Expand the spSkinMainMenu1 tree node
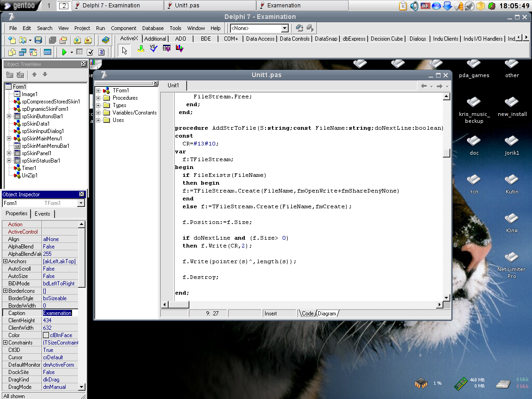The width and height of the screenshot is (532, 399). pyautogui.click(x=9, y=139)
